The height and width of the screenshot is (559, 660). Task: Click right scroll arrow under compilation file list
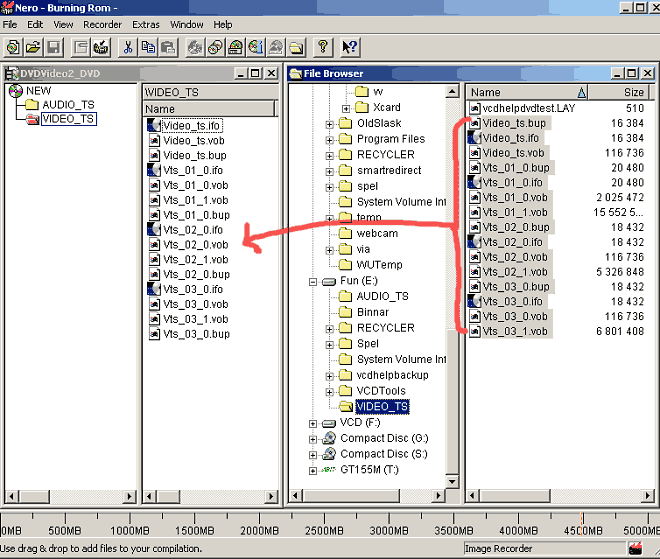click(271, 497)
